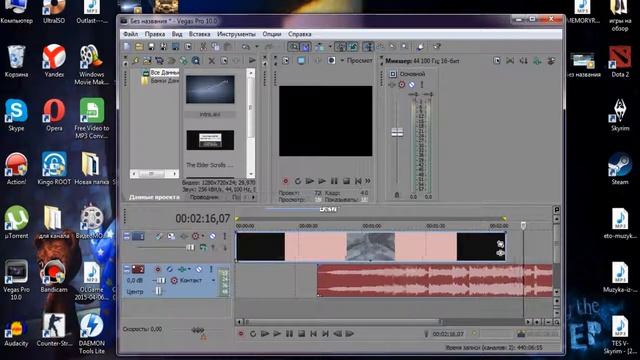Save the project with the floppy icon
This screenshot has width=640, height=360.
(151, 47)
